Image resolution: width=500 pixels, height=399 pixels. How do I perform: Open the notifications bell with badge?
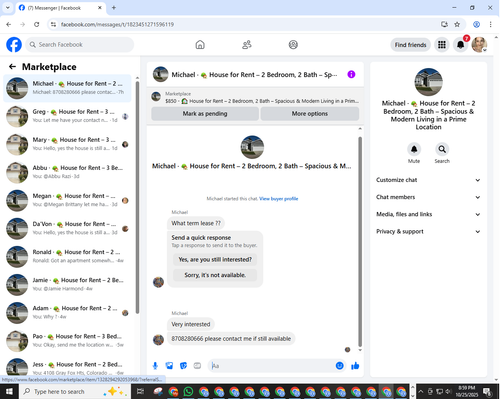click(x=461, y=45)
